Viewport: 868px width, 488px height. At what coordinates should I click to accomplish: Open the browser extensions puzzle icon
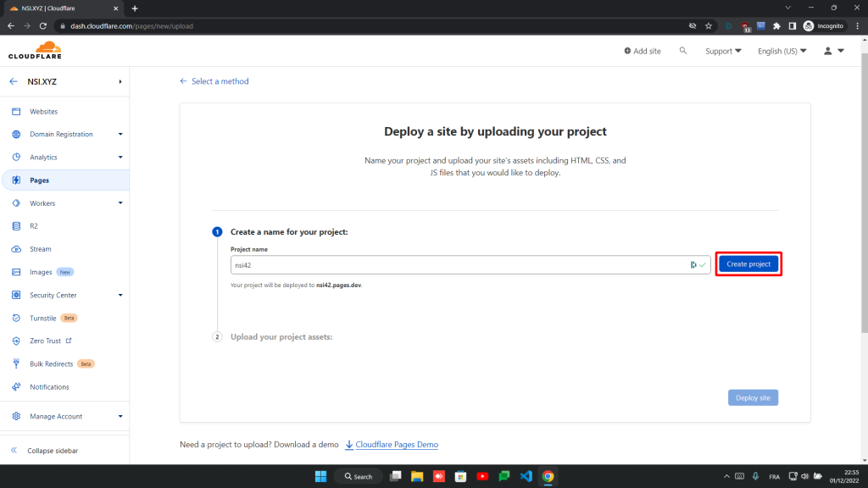coord(776,26)
